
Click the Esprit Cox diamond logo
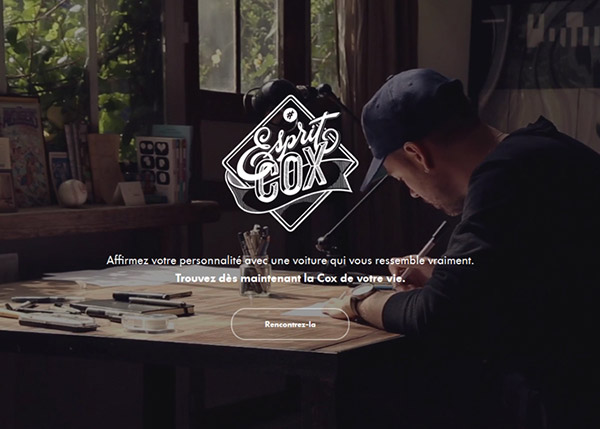coord(290,163)
